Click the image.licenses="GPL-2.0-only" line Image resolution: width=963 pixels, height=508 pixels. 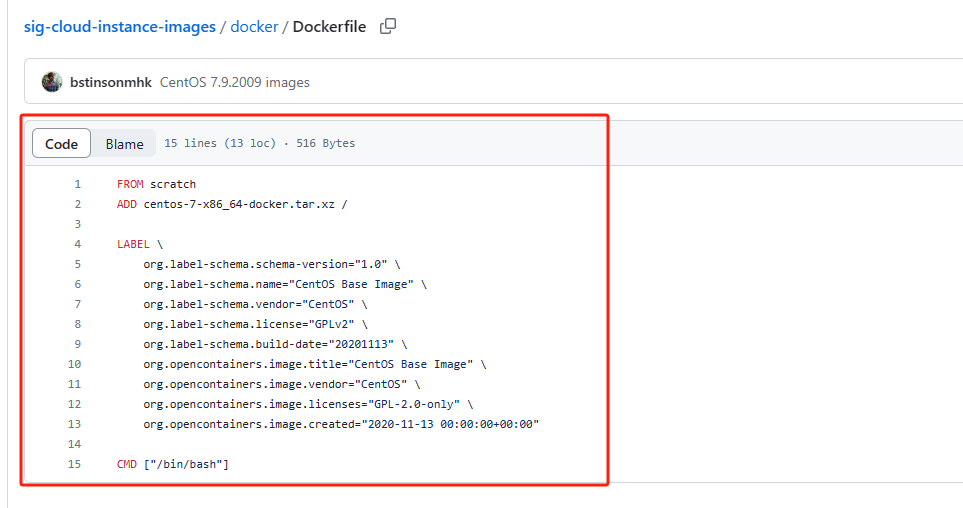pyautogui.click(x=308, y=404)
